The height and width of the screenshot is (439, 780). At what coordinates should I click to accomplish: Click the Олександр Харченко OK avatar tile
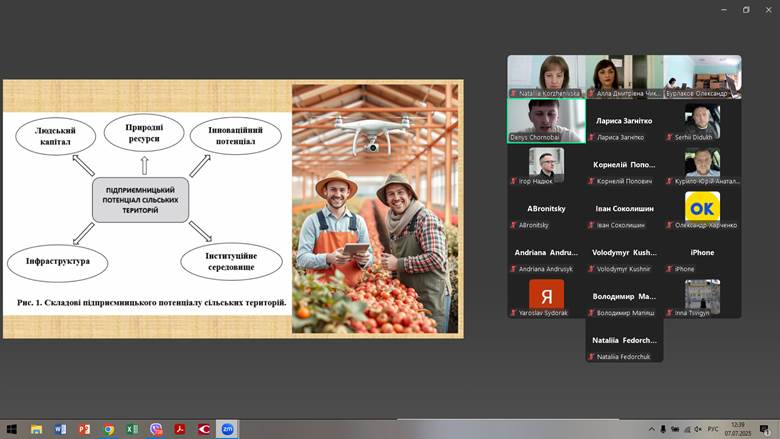click(702, 208)
